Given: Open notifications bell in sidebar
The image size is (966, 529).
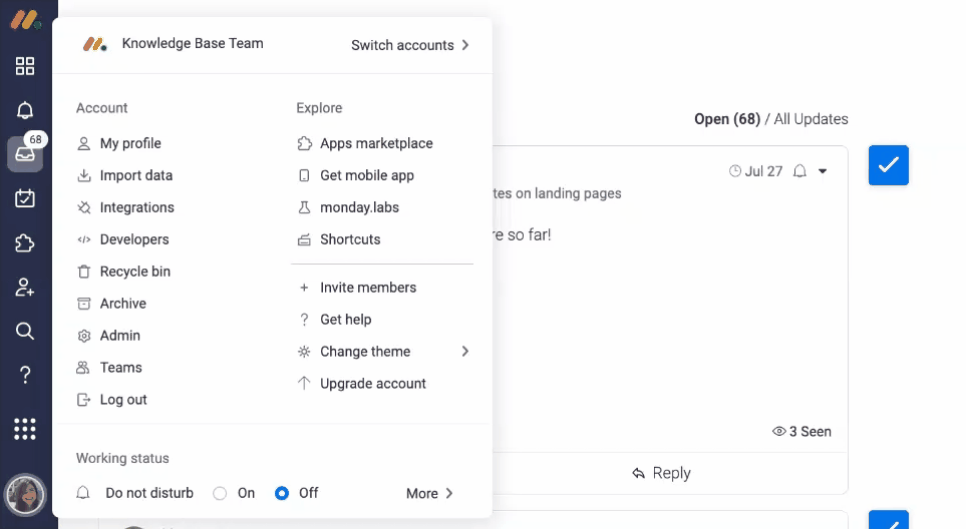Looking at the screenshot, I should click(x=25, y=110).
